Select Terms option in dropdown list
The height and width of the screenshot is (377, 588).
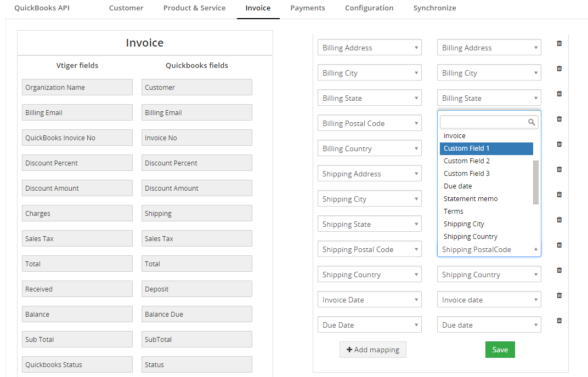click(487, 211)
